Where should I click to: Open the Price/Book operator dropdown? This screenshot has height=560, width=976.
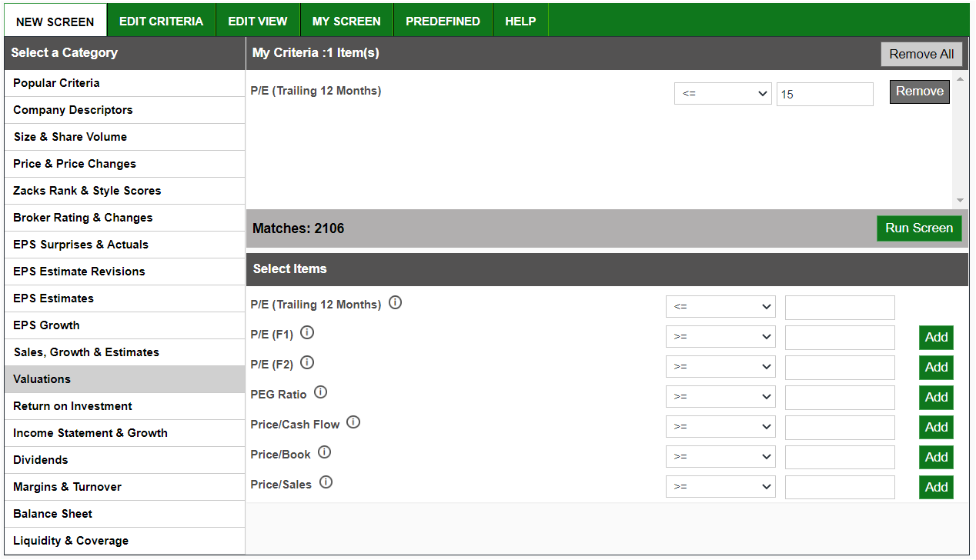pyautogui.click(x=720, y=457)
